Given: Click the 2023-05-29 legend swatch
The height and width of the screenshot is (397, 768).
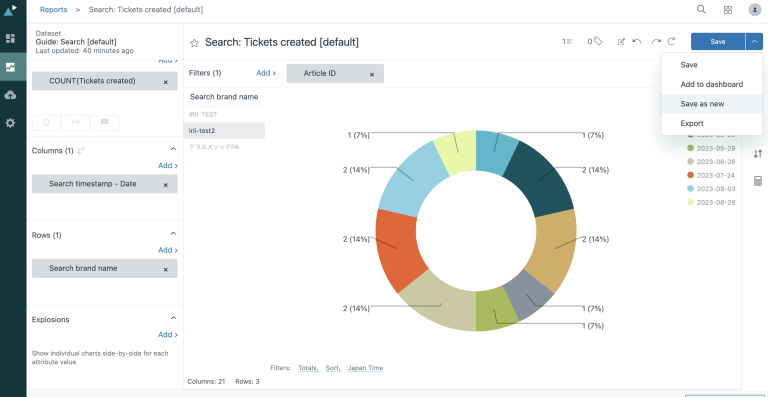Looking at the screenshot, I should tap(691, 148).
